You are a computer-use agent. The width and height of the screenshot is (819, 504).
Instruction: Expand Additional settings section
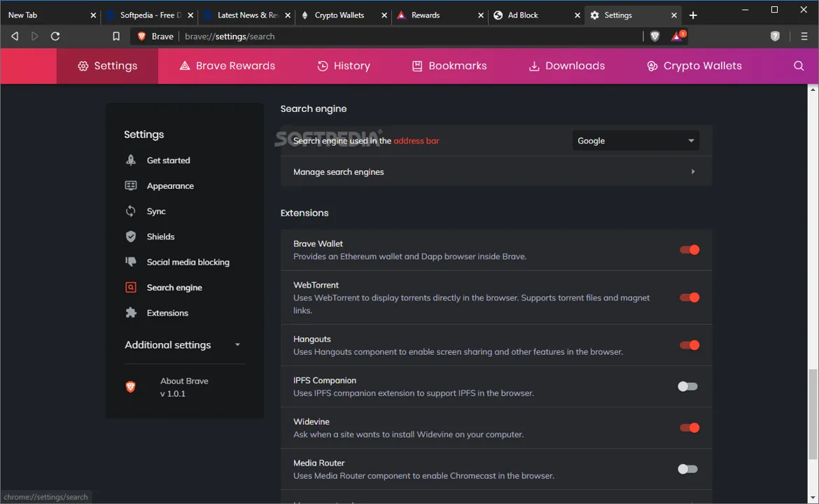pyautogui.click(x=182, y=344)
